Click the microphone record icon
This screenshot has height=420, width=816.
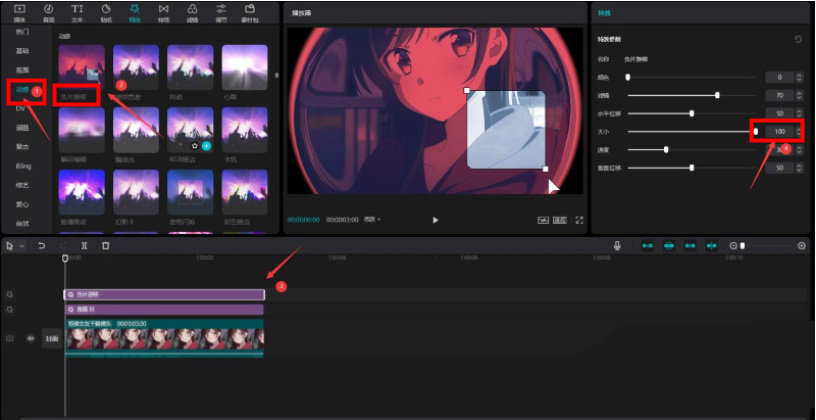(618, 246)
